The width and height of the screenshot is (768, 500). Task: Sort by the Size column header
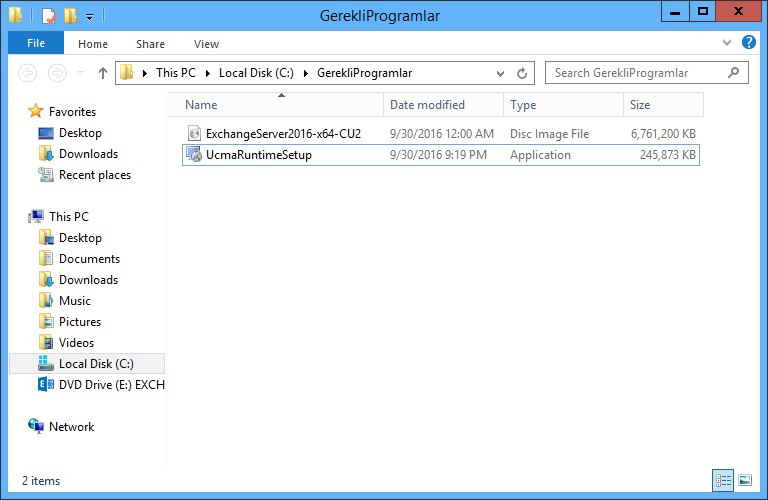pyautogui.click(x=663, y=105)
